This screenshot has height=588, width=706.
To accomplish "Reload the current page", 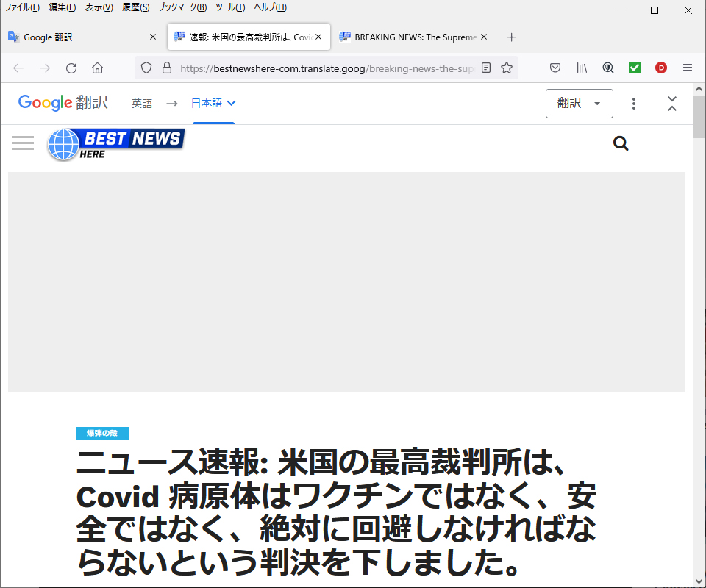I will click(x=71, y=68).
